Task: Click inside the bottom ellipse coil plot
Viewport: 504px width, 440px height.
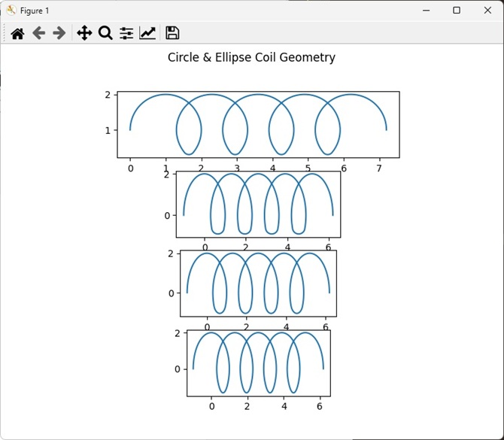Action: tap(259, 363)
